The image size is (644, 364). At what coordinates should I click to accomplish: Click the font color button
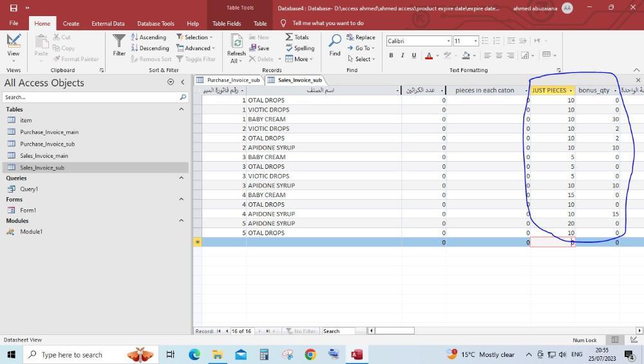pos(429,55)
